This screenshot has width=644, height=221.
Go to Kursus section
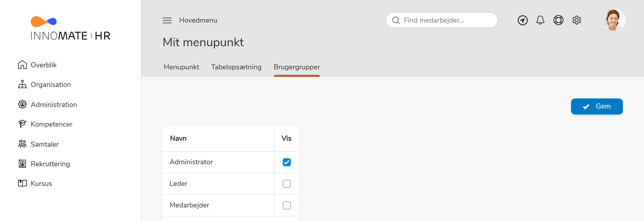pos(42,183)
